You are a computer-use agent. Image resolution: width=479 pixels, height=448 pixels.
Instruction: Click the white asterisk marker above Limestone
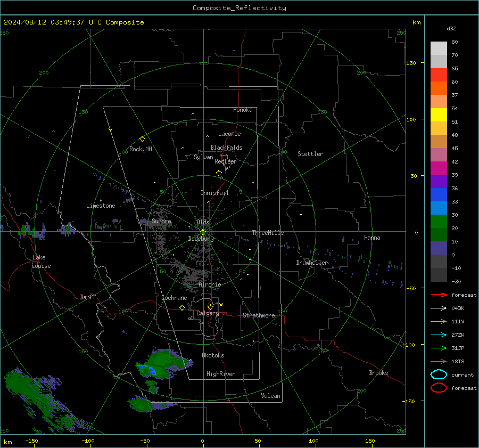[x=101, y=201]
